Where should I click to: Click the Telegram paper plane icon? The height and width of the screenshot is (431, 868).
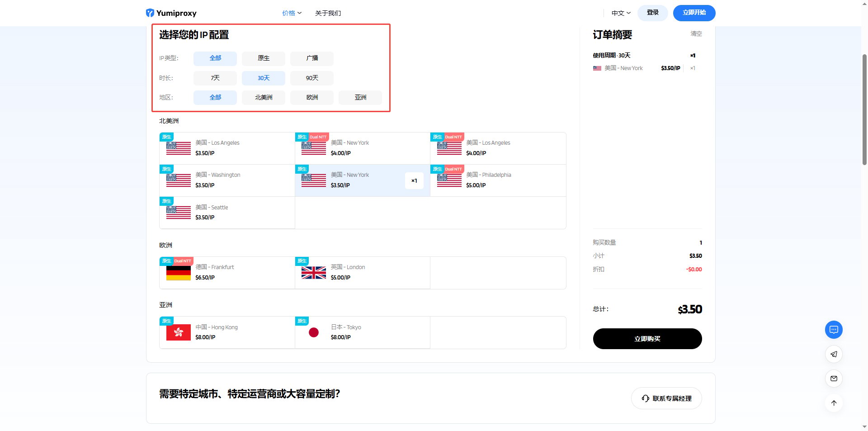pos(834,354)
